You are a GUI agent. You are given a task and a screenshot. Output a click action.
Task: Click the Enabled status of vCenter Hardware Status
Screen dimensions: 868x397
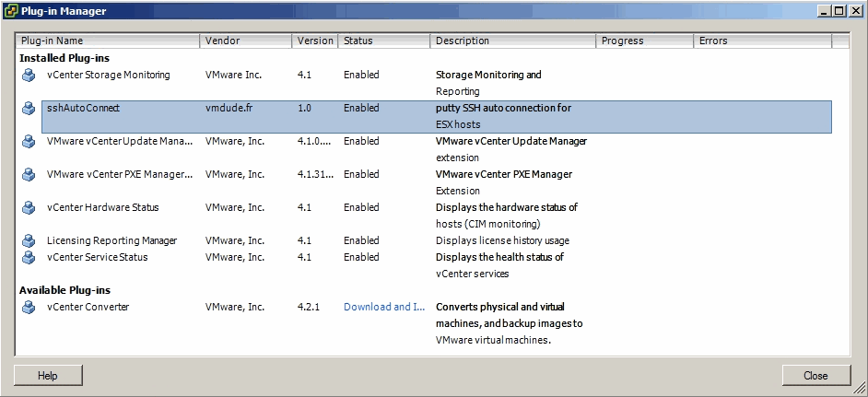click(361, 207)
